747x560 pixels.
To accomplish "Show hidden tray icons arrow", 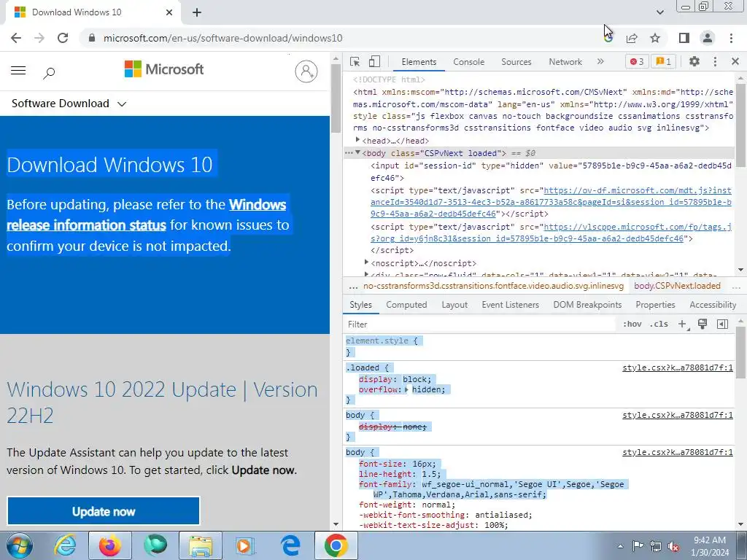I will [x=620, y=546].
